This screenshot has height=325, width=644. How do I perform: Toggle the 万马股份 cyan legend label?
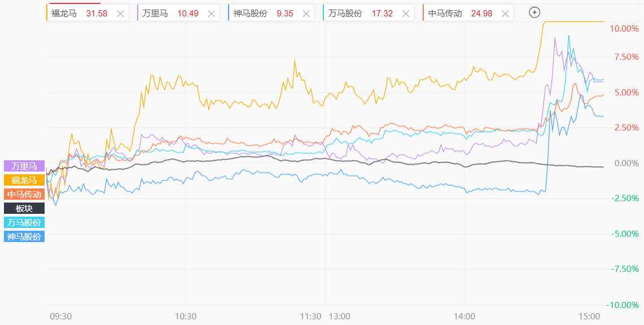tap(24, 222)
